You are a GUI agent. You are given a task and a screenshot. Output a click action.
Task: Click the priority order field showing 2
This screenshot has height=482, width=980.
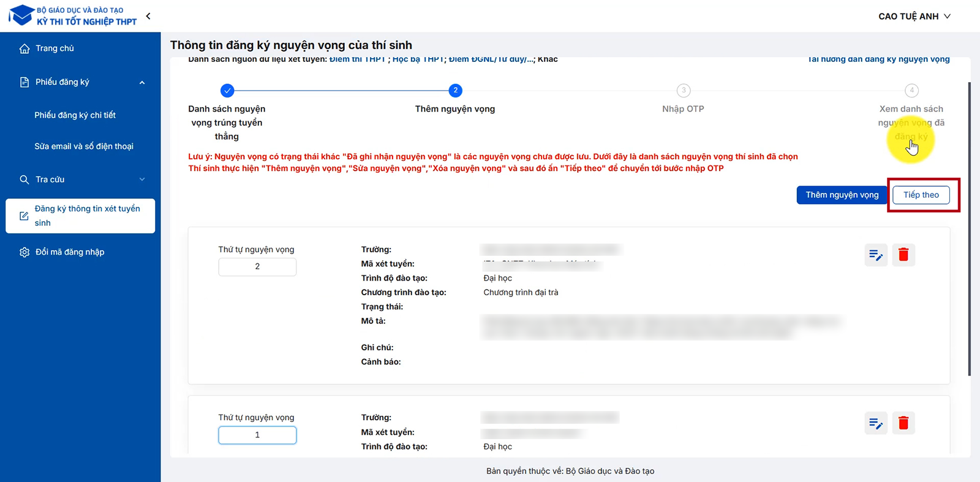point(257,267)
